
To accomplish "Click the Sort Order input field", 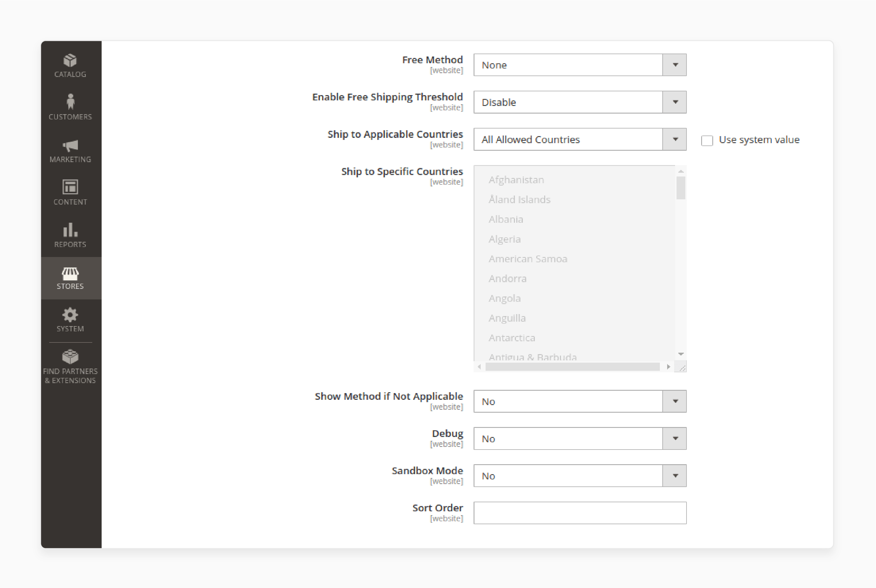I will pyautogui.click(x=580, y=512).
